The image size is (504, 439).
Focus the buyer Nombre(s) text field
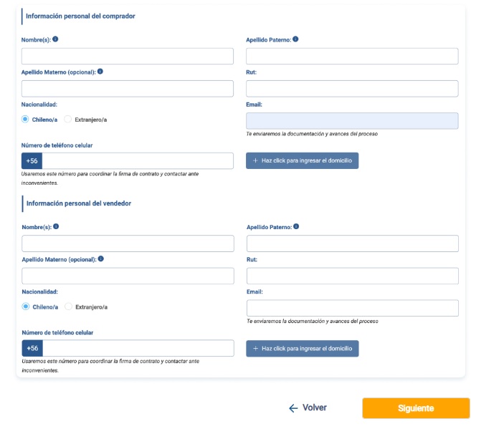click(x=128, y=57)
